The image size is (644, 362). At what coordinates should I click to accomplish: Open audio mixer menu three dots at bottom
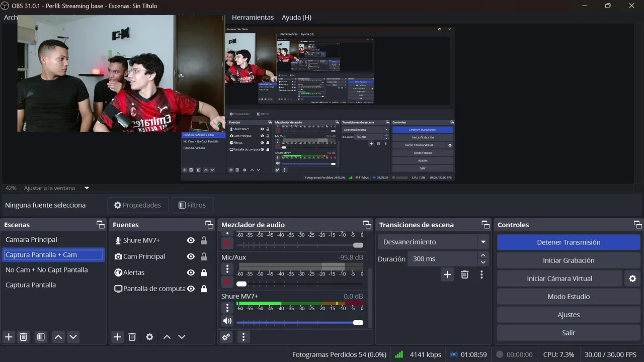[244, 337]
